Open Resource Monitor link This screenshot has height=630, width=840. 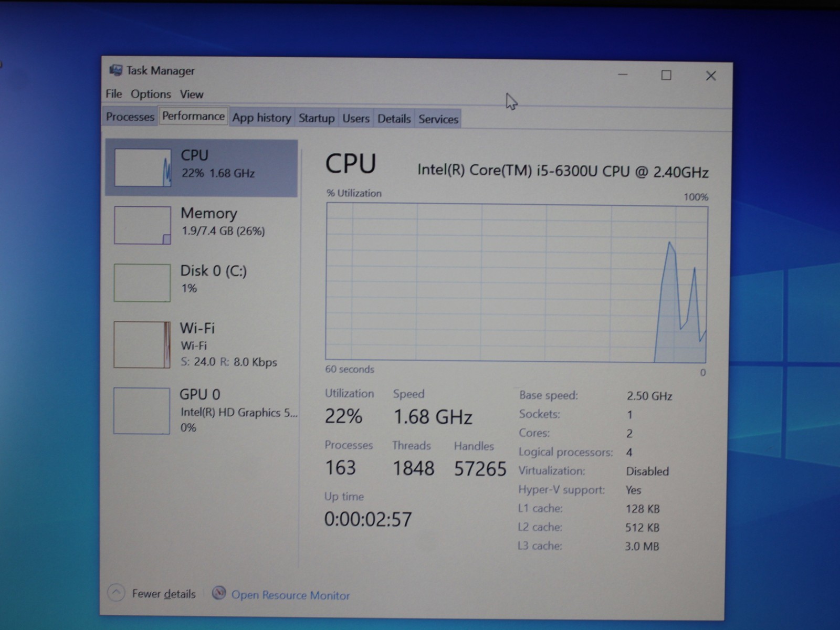click(290, 595)
